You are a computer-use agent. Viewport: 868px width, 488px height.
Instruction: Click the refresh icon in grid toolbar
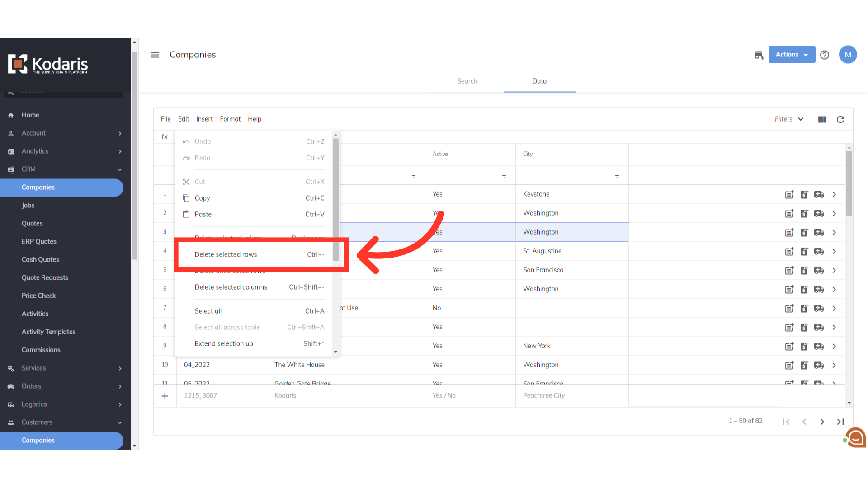point(840,119)
